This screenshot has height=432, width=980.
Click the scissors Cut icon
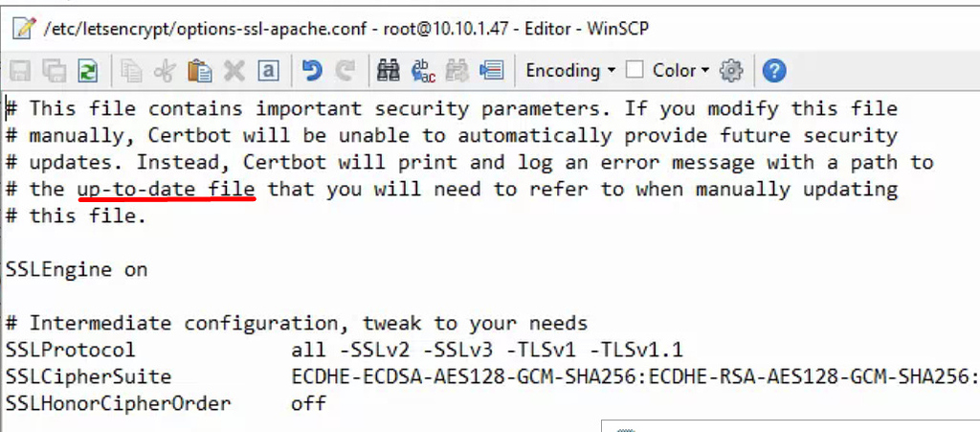[x=165, y=71]
